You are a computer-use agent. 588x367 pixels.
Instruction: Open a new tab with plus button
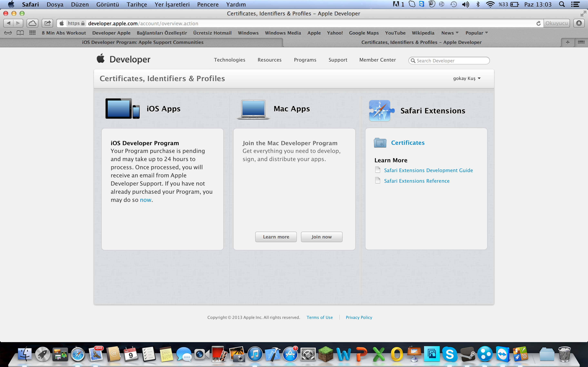point(568,42)
